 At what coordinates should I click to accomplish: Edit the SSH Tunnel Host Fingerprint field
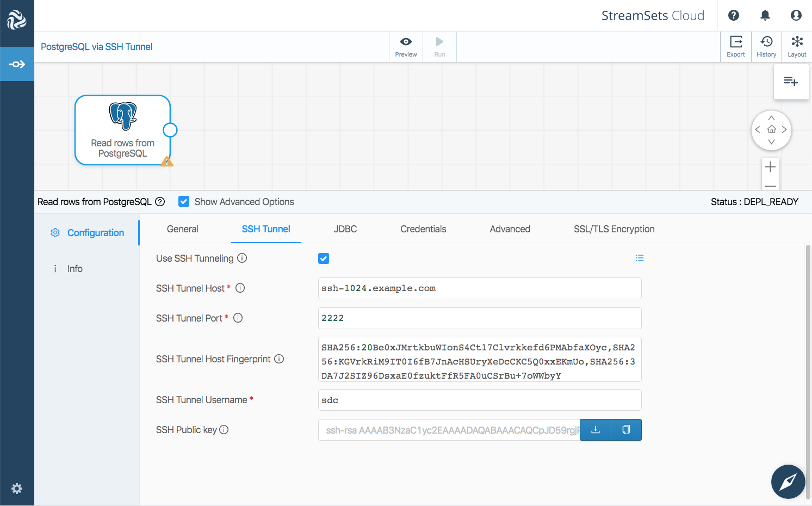[480, 360]
